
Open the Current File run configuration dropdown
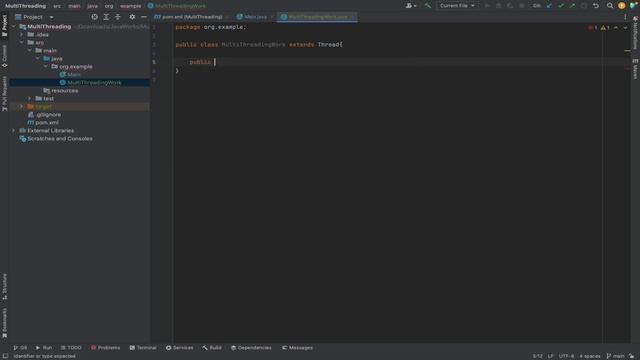pyautogui.click(x=457, y=6)
